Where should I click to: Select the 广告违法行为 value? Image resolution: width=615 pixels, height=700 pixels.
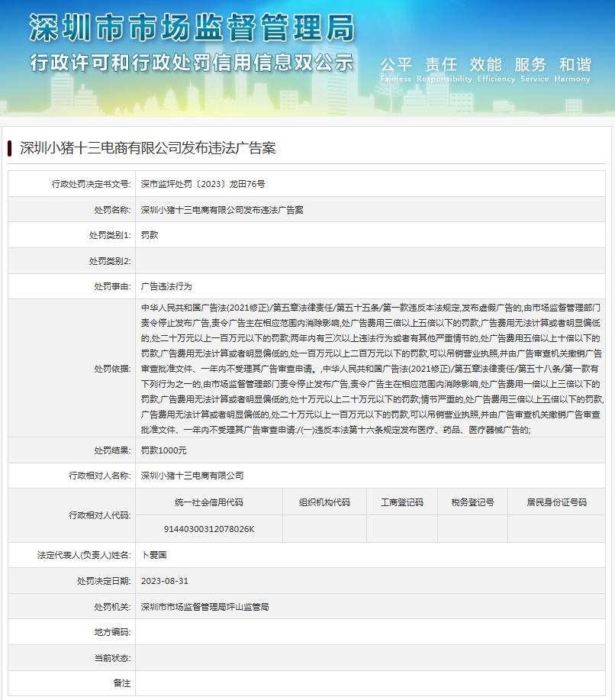[x=166, y=286]
